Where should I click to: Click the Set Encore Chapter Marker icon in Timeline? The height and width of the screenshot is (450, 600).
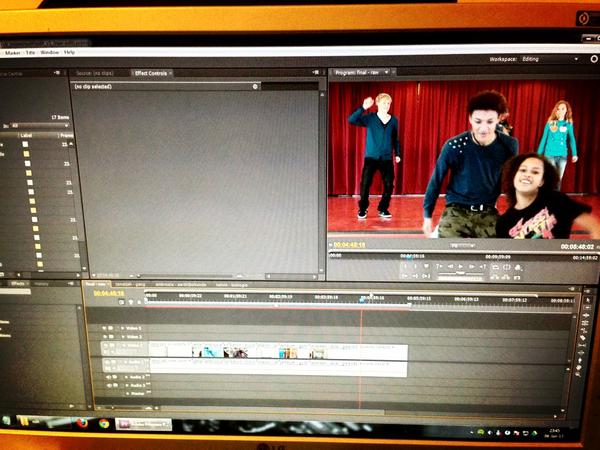point(131,302)
